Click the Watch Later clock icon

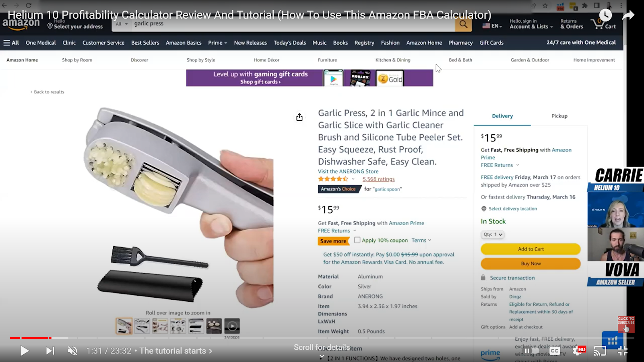(x=605, y=15)
